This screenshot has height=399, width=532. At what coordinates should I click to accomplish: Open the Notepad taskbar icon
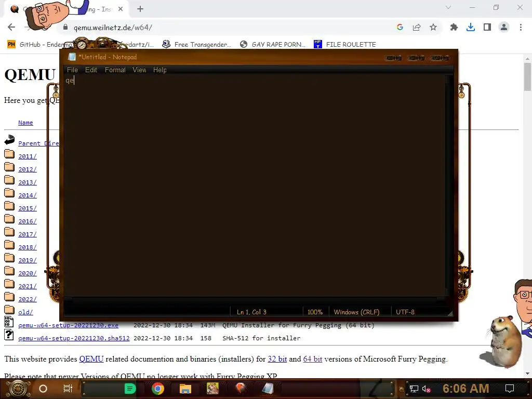[x=268, y=389]
